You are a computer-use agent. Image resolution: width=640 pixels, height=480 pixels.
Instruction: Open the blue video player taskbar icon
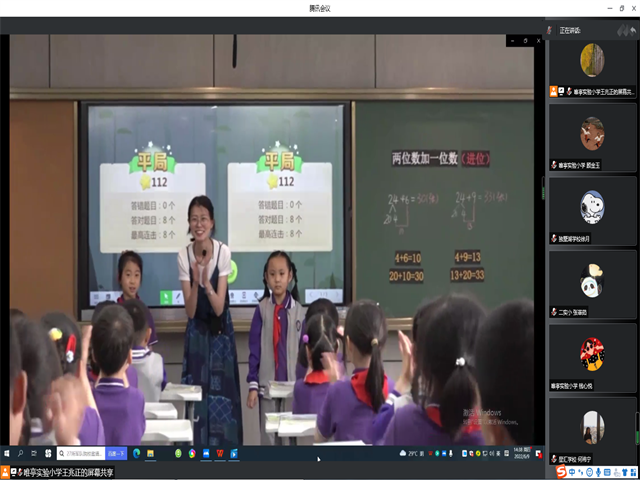[234, 453]
